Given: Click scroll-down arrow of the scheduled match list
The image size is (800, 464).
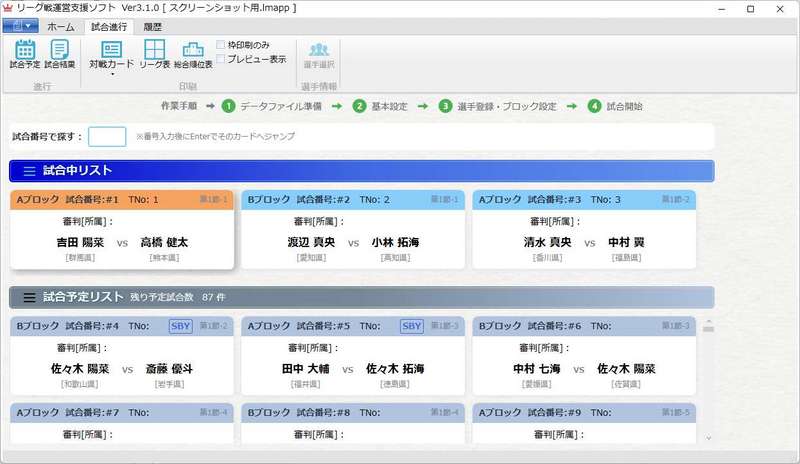Looking at the screenshot, I should pos(708,437).
